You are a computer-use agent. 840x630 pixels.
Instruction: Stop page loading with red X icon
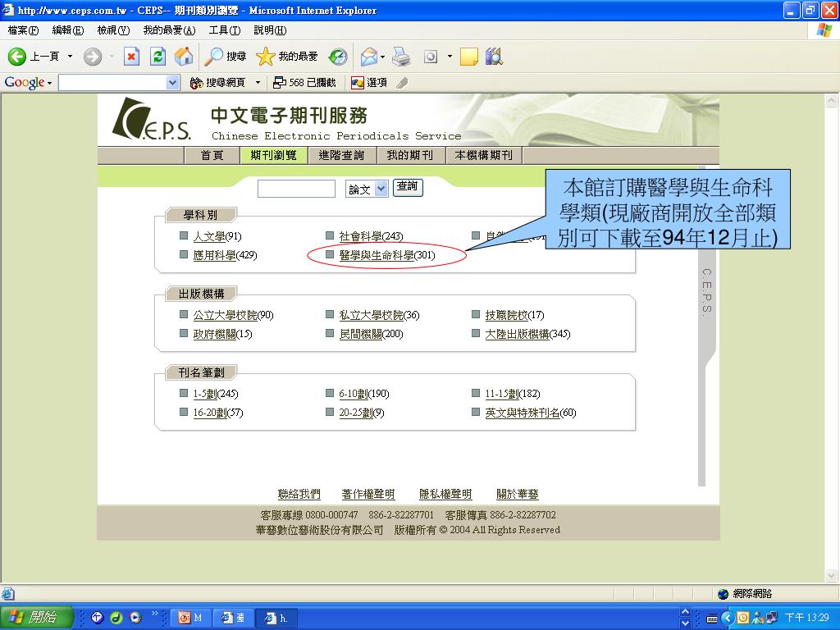[x=131, y=57]
